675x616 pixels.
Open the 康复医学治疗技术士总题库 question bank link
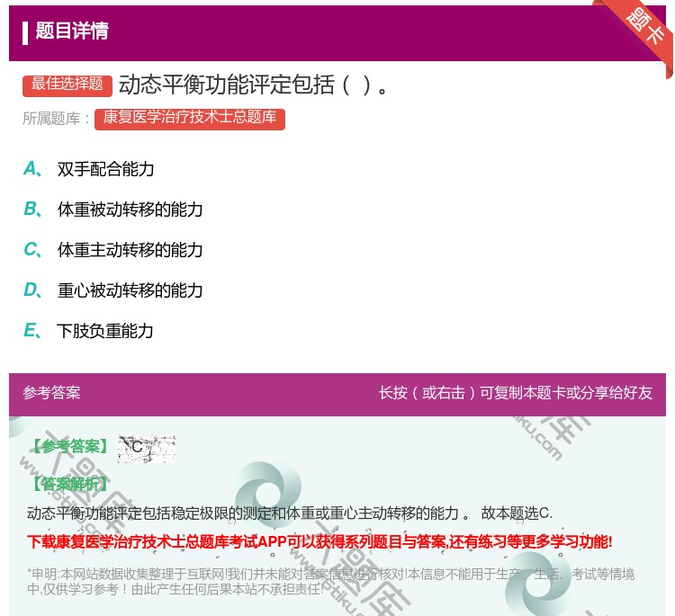click(x=190, y=119)
